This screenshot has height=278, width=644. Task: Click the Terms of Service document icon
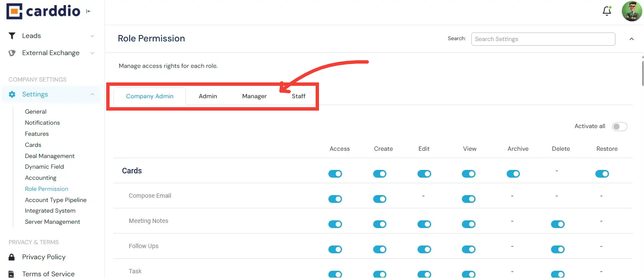pyautogui.click(x=12, y=274)
